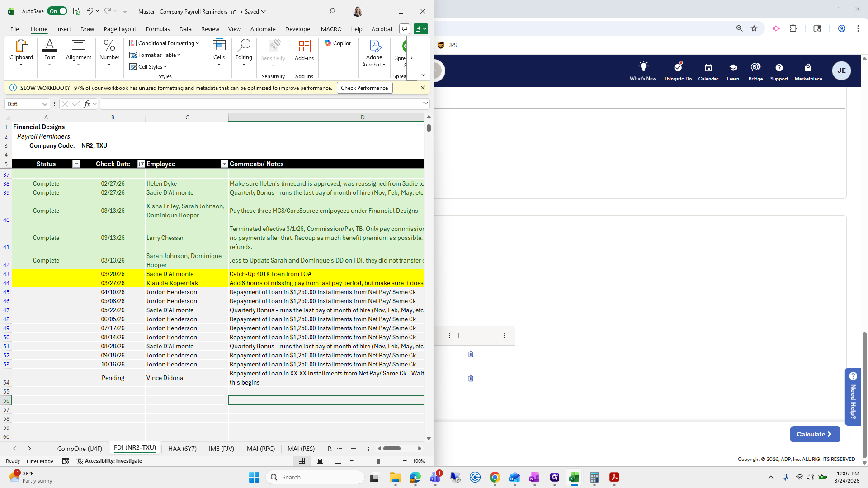Adjust the zoom level slider
This screenshot has height=488, width=868.
click(378, 461)
